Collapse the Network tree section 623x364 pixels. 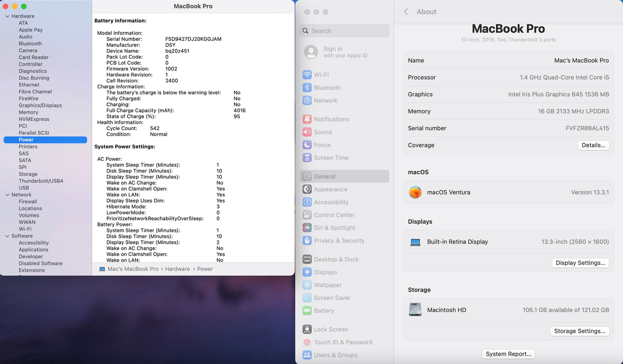point(7,195)
